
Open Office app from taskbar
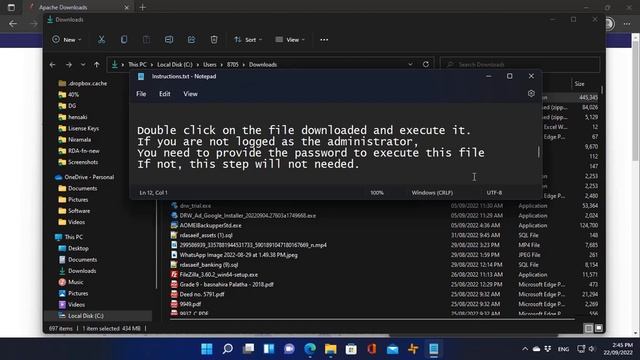click(x=372, y=349)
